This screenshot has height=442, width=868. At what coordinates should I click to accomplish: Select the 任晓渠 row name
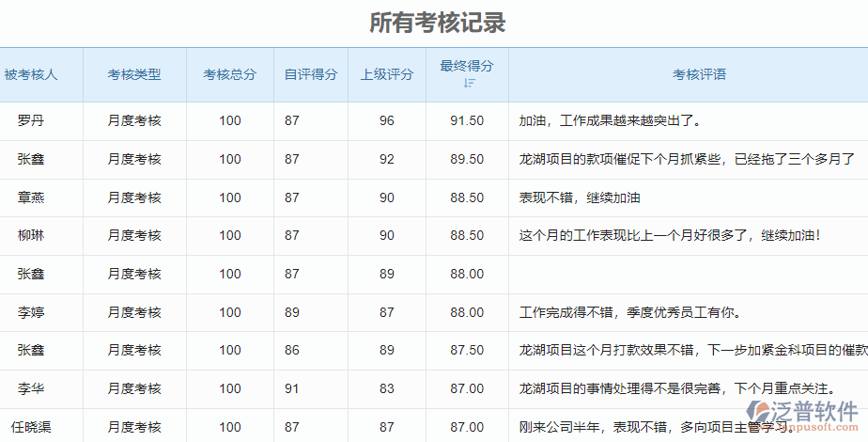(x=31, y=427)
